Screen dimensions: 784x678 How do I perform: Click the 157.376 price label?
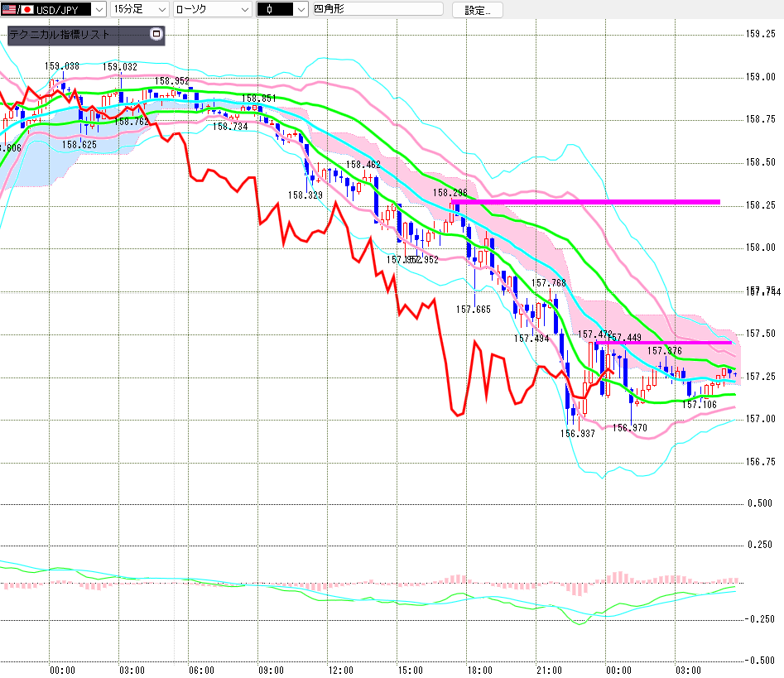pyautogui.click(x=665, y=351)
